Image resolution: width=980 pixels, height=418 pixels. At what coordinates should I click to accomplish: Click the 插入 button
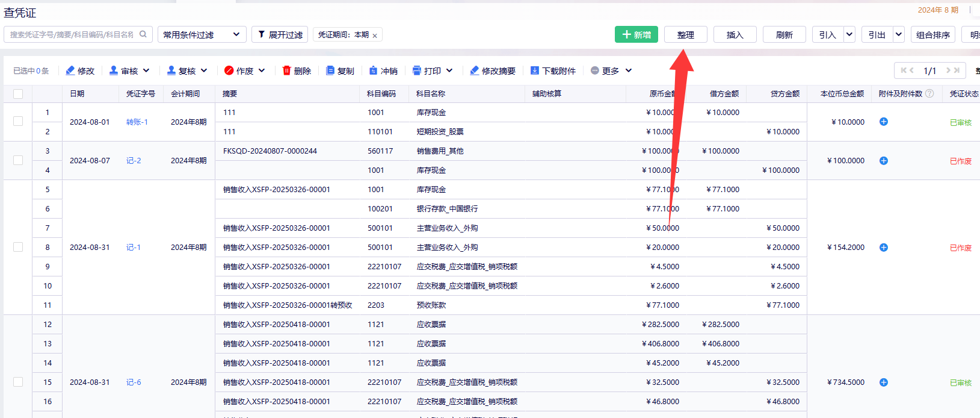tap(735, 34)
